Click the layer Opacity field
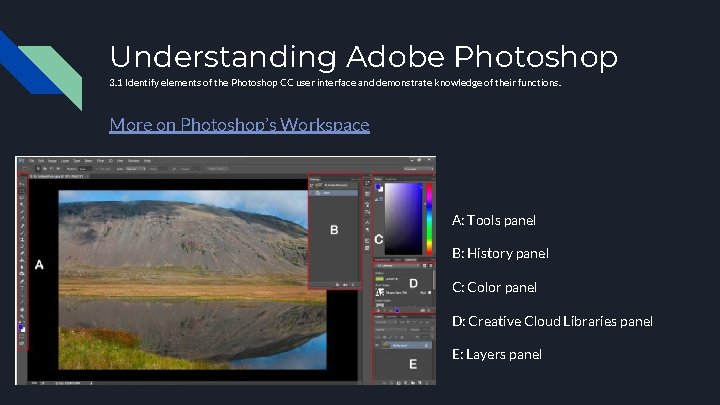This screenshot has height=405, width=720. pos(426,330)
